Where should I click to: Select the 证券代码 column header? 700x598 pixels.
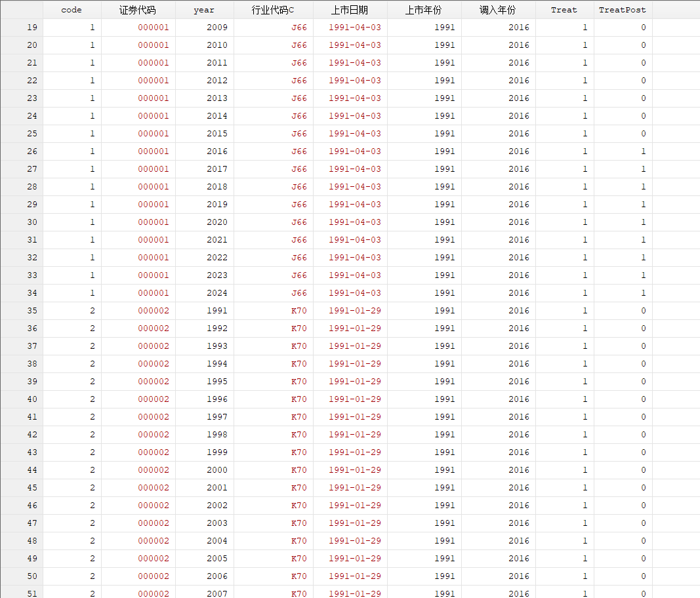(x=138, y=10)
